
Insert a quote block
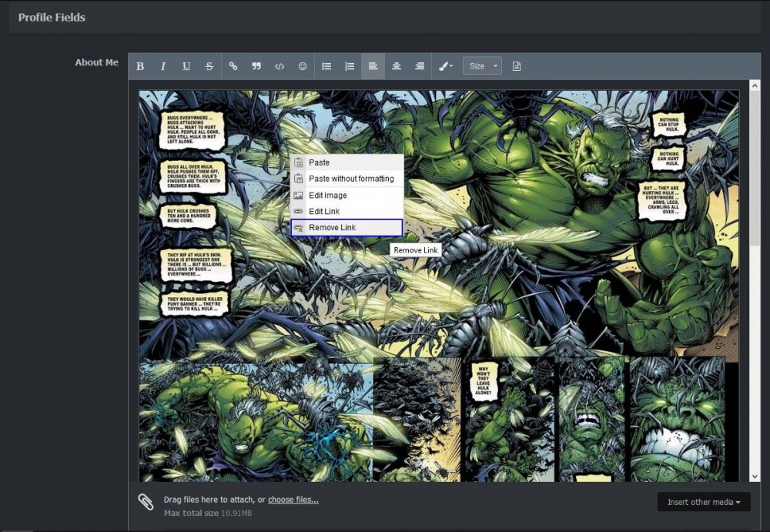pos(256,66)
